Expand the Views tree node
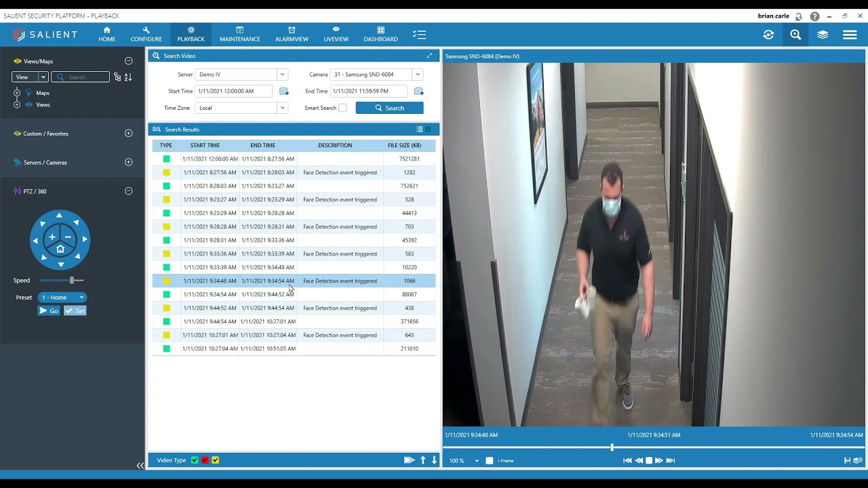This screenshot has height=488, width=868. click(x=17, y=104)
